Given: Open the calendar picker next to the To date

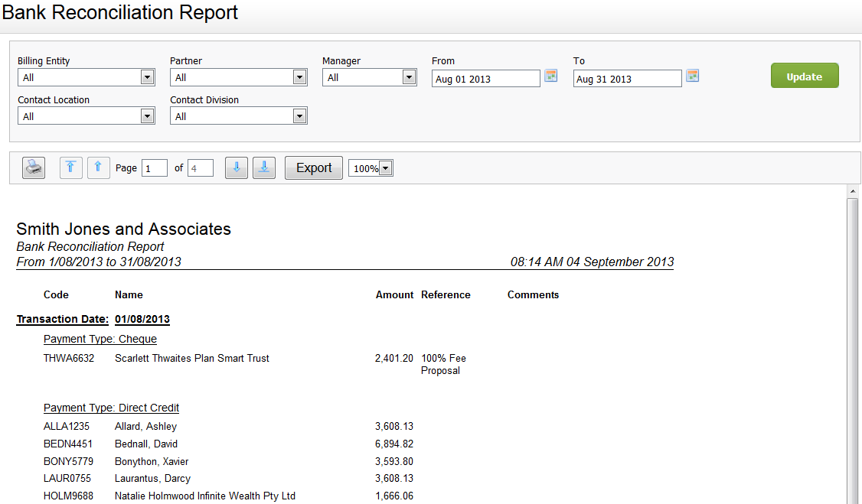Looking at the screenshot, I should pyautogui.click(x=692, y=76).
